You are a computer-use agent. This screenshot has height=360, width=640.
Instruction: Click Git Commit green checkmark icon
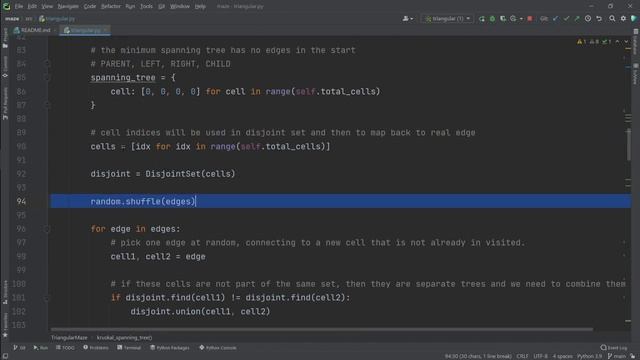566,19
